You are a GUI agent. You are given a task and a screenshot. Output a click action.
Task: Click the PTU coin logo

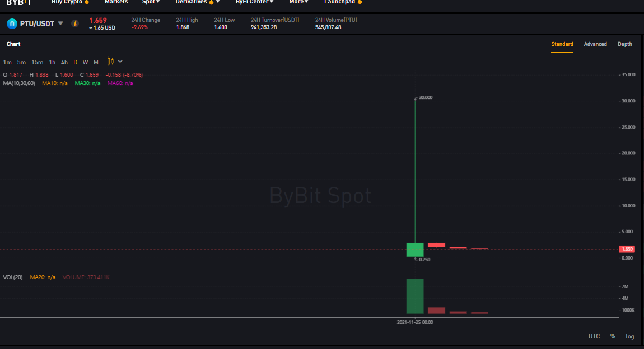[12, 24]
